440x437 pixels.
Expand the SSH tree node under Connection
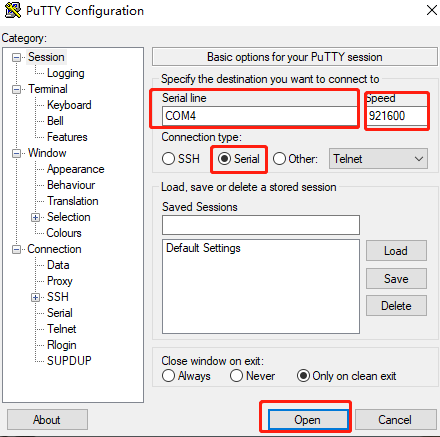(35, 297)
